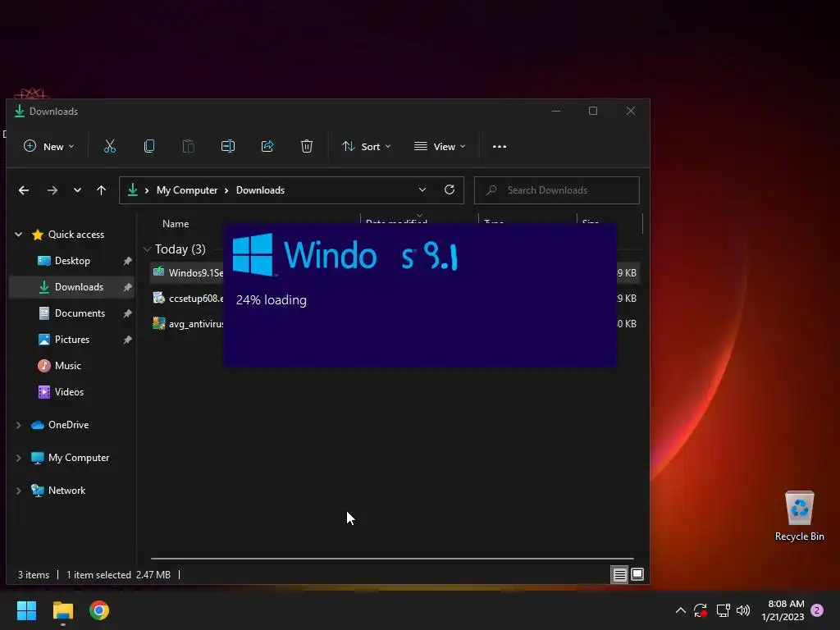
Task: Expand address bar history dropdown
Action: pyautogui.click(x=422, y=189)
